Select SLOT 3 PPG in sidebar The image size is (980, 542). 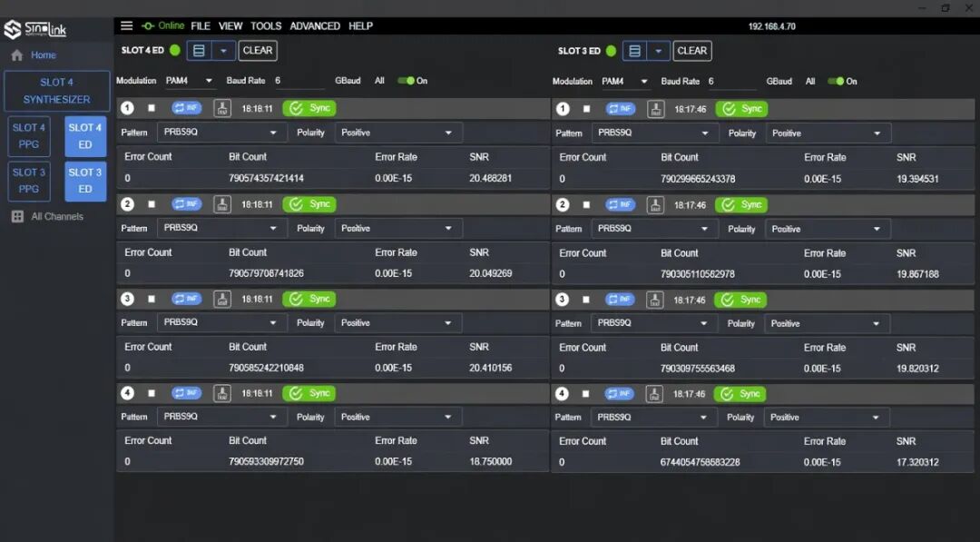pyautogui.click(x=29, y=181)
